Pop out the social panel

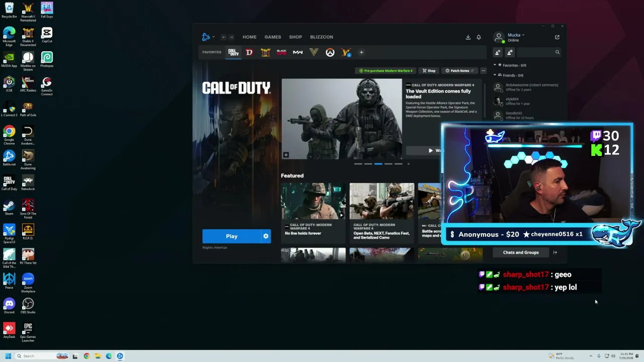coord(557,37)
